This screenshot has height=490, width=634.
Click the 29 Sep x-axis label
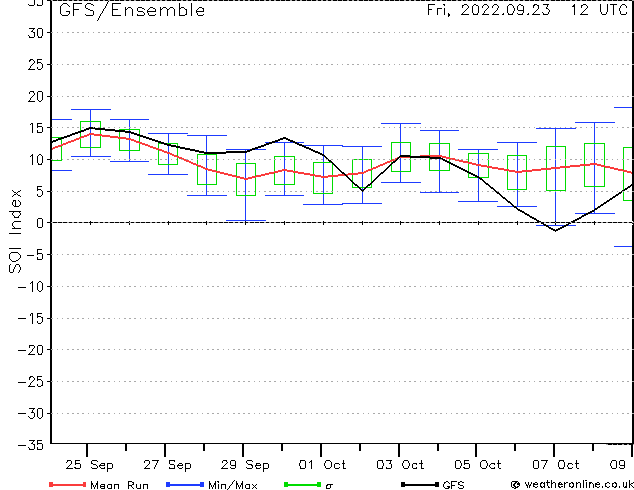coord(245,465)
